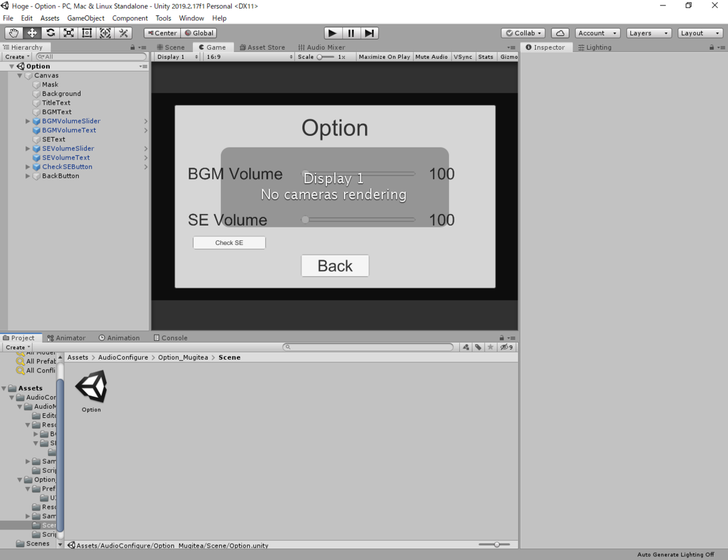Open the Account dropdown
The image size is (728, 560).
coord(598,33)
